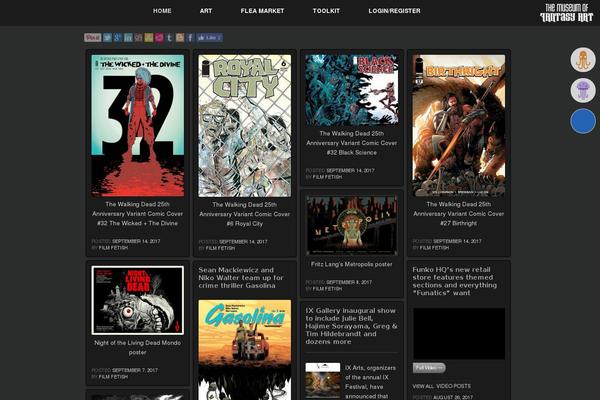This screenshot has height=400, width=600.
Task: Click Film Fetish author under Metropolis poster
Action: tap(328, 289)
